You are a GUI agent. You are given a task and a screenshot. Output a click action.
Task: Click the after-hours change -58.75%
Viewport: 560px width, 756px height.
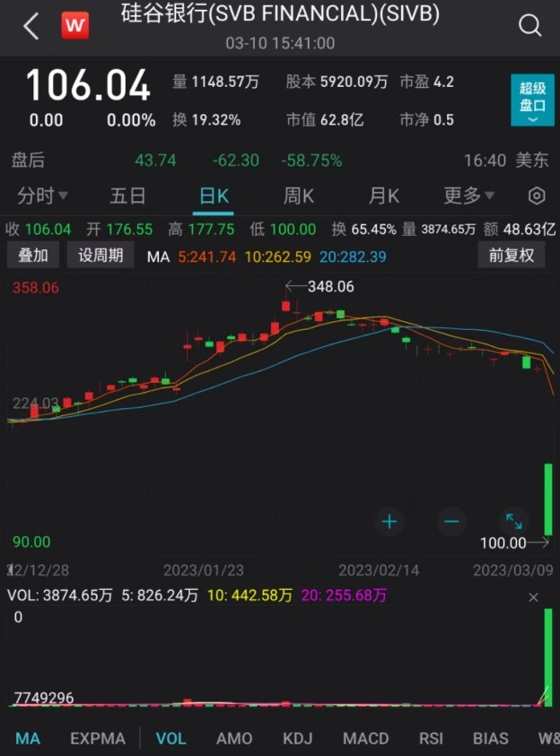(311, 160)
